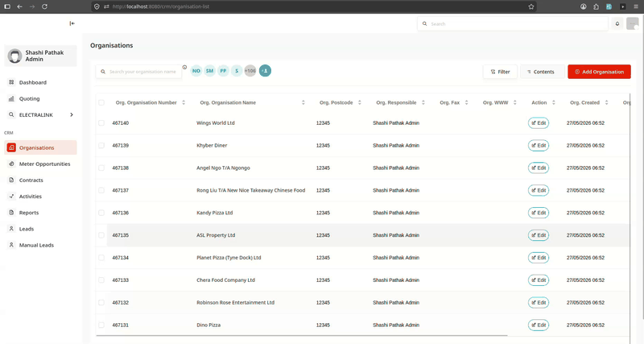Sort by Org. Organisation Name arrows
644x344 pixels.
(303, 102)
